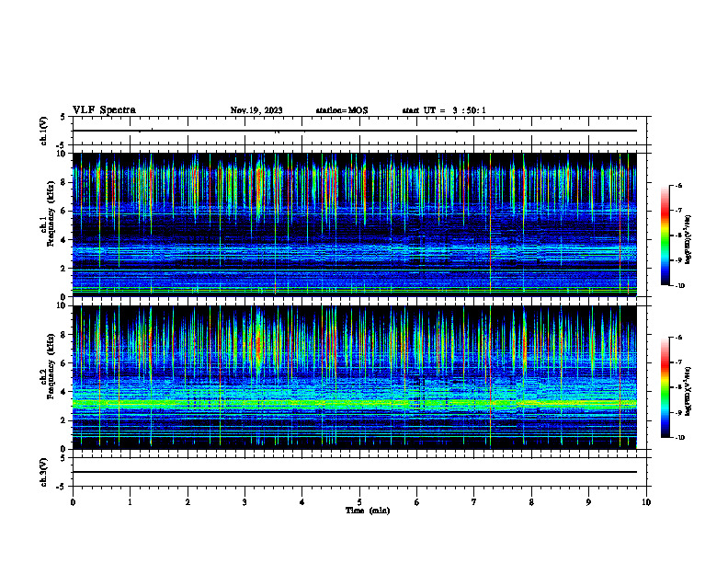Click the time axis tick label "9"

(588, 502)
